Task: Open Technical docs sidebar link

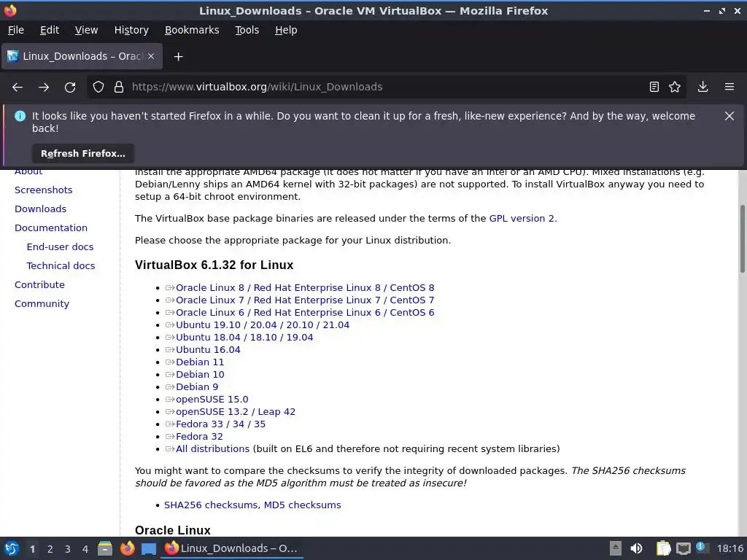Action: (x=61, y=266)
